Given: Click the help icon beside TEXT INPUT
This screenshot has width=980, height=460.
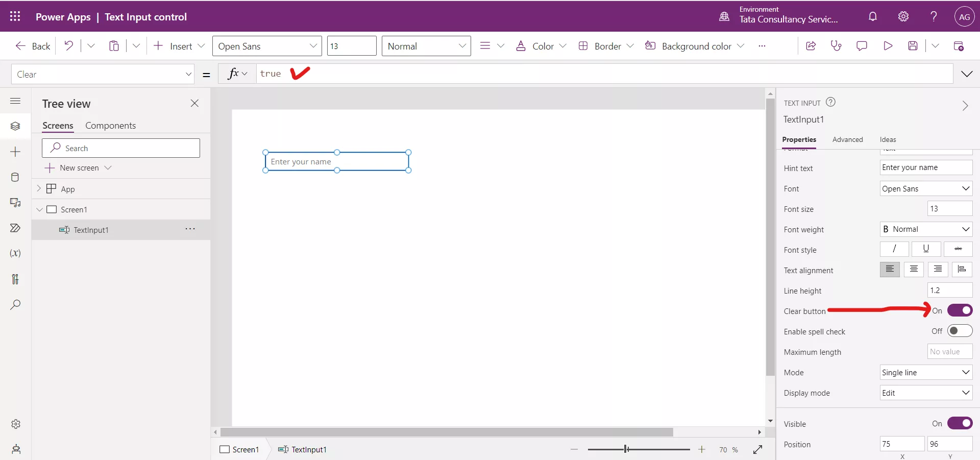Looking at the screenshot, I should (x=830, y=102).
